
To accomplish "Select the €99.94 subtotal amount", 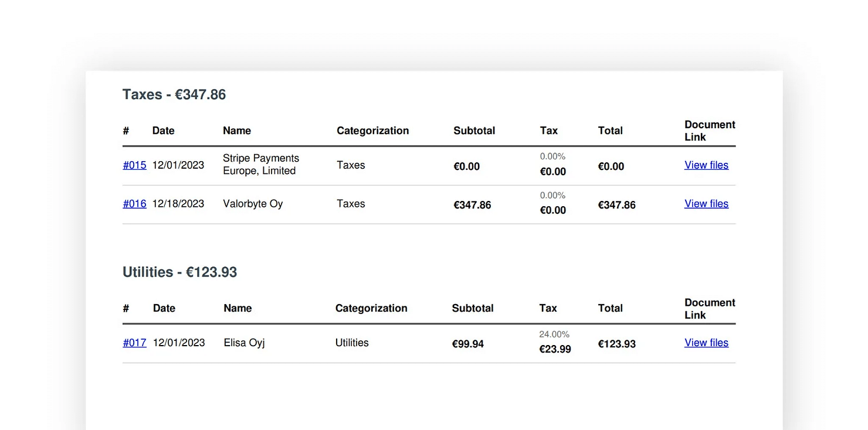I will (467, 344).
